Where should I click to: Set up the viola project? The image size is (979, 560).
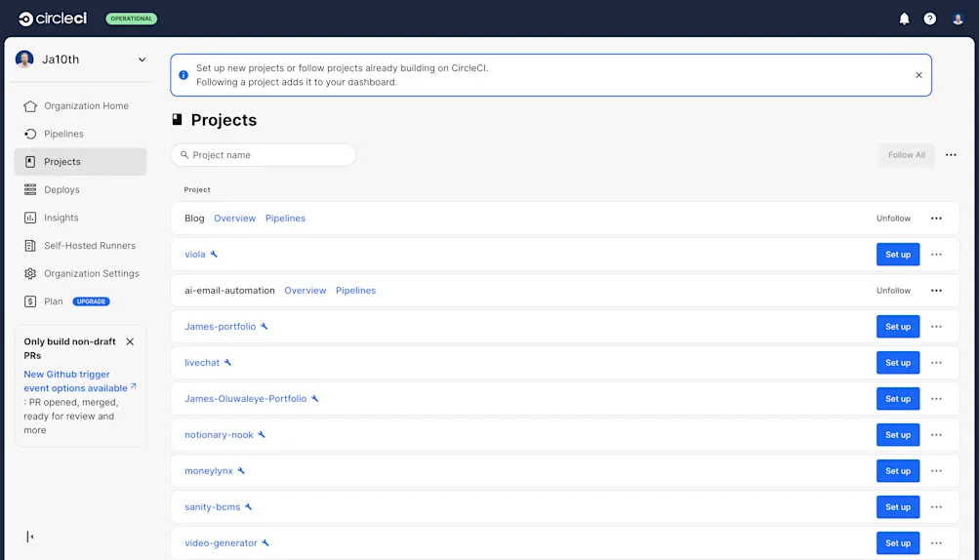pyautogui.click(x=898, y=255)
